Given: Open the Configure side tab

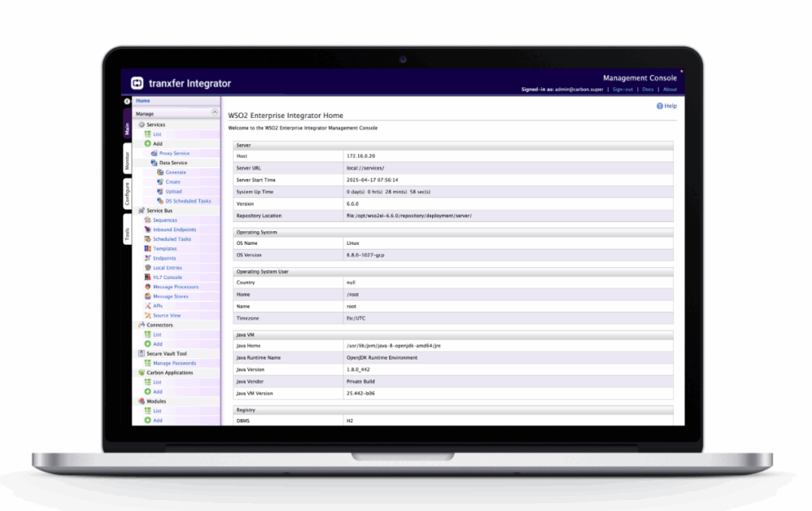Looking at the screenshot, I should (x=127, y=194).
